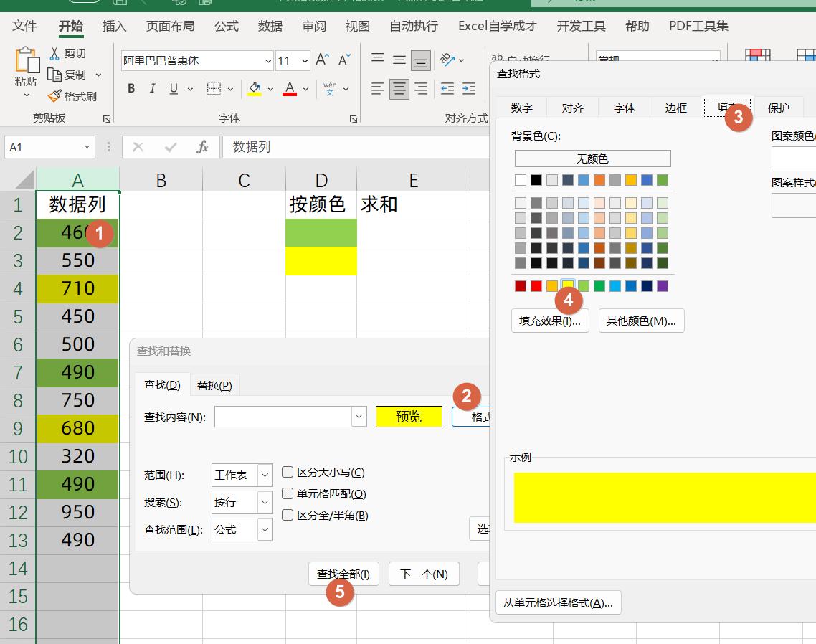This screenshot has width=816, height=644.
Task: Toggle the 区分全/半角 checkbox
Action: click(x=287, y=515)
